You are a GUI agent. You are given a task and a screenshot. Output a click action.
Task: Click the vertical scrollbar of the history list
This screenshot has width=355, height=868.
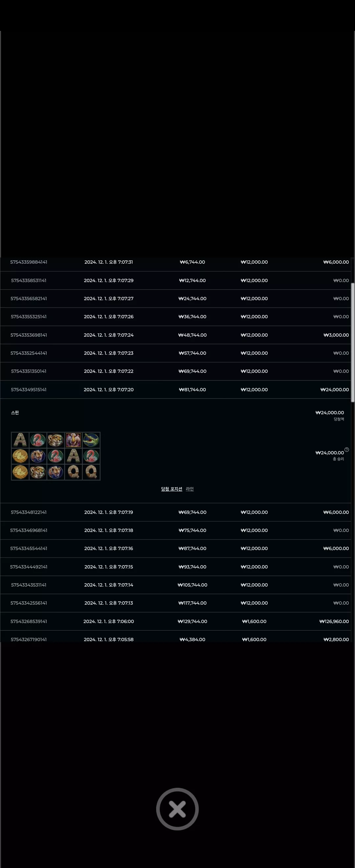[x=353, y=342]
